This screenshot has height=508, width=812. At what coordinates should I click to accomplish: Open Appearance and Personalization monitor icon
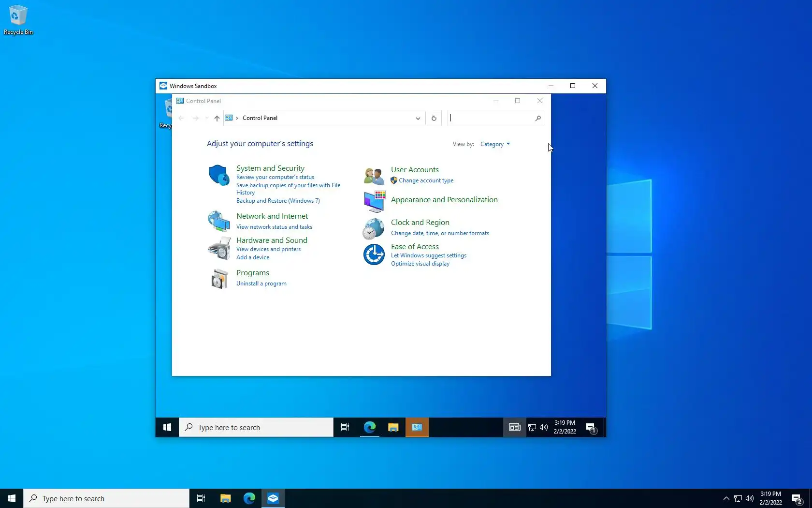tap(374, 201)
